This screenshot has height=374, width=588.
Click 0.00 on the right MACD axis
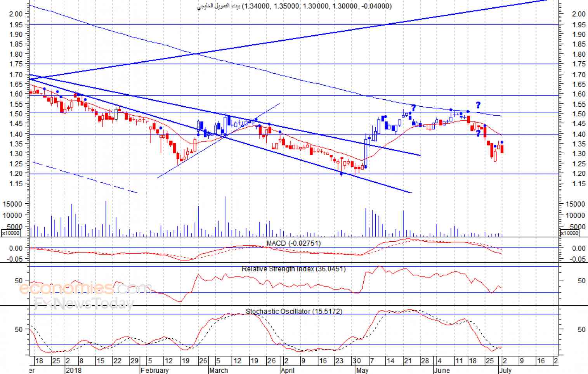579,248
